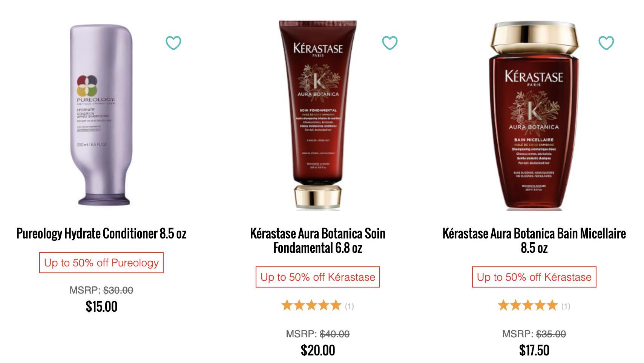View Kérastase Bain Micellaire bottle image

pos(534,115)
